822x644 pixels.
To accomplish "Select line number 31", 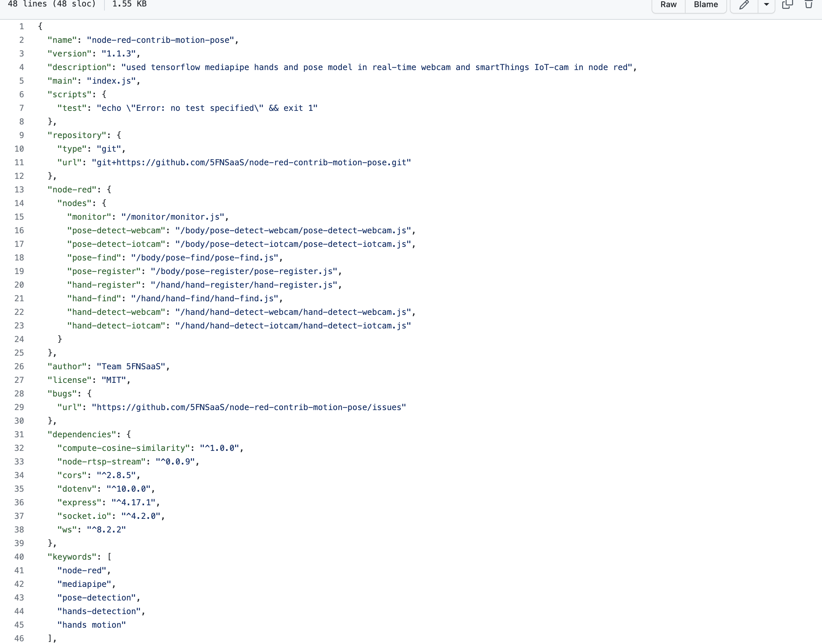I will (x=19, y=434).
